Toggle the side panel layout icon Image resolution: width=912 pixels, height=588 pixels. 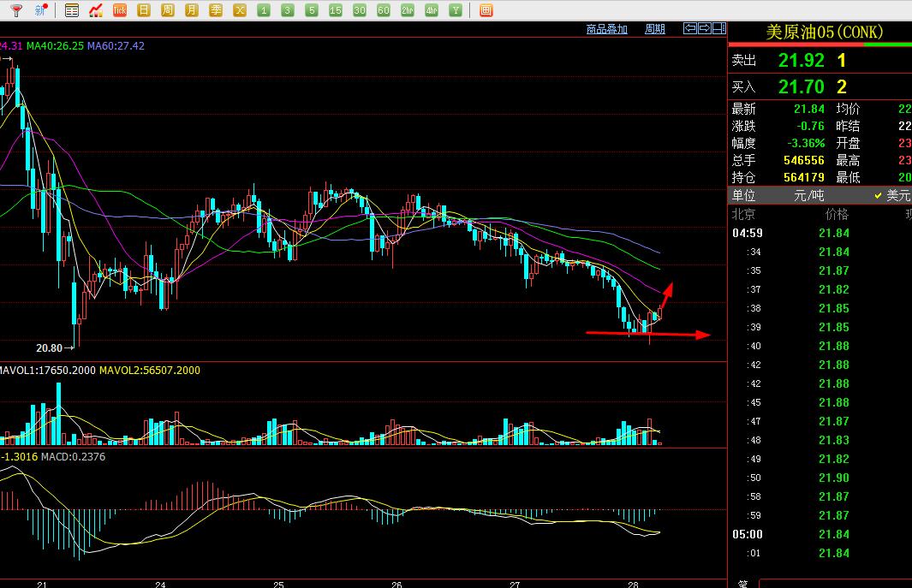click(x=718, y=29)
